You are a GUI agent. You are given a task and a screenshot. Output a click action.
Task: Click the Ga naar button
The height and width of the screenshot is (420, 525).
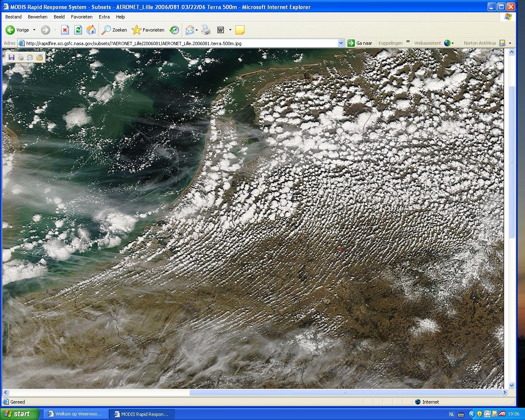[x=360, y=43]
